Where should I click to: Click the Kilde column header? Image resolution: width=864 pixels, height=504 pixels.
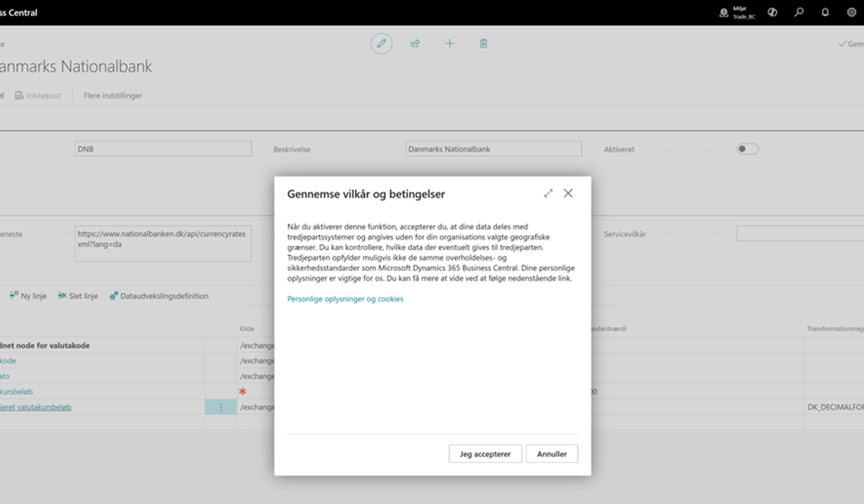coord(247,329)
